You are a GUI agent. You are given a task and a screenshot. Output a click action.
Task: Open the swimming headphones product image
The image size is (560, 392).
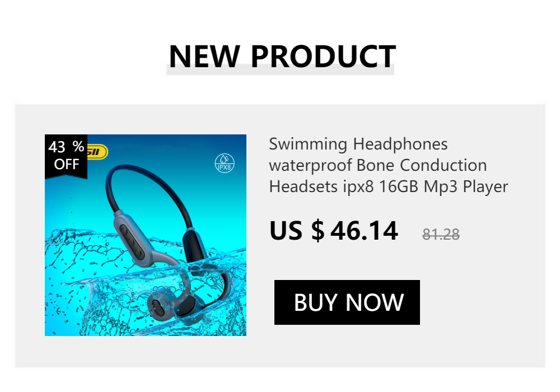[146, 235]
